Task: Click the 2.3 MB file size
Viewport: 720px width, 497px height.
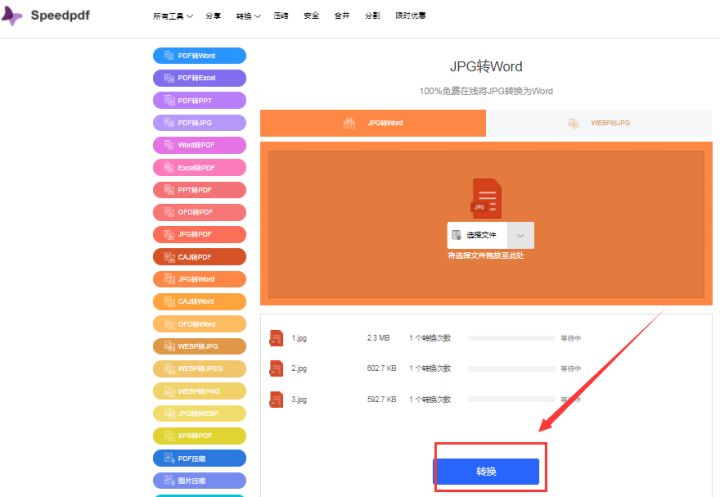Action: click(378, 338)
